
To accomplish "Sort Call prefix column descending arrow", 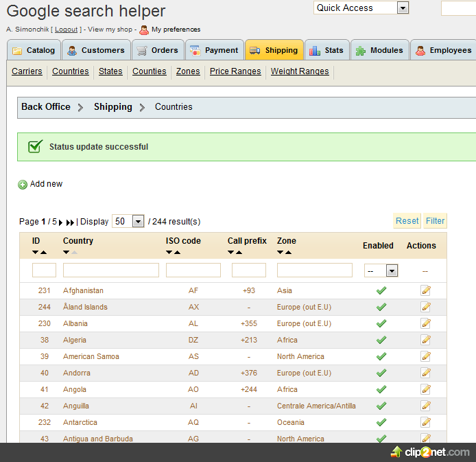I will pyautogui.click(x=230, y=252).
